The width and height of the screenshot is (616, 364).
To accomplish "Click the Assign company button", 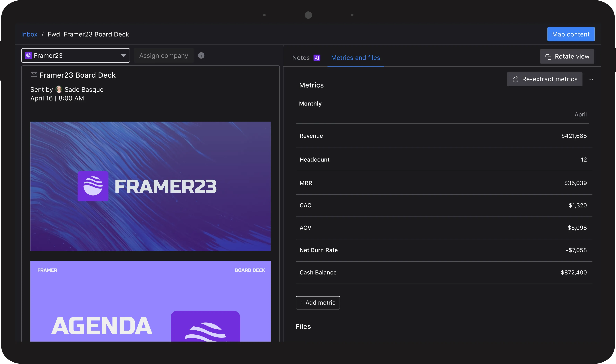I will tap(164, 56).
